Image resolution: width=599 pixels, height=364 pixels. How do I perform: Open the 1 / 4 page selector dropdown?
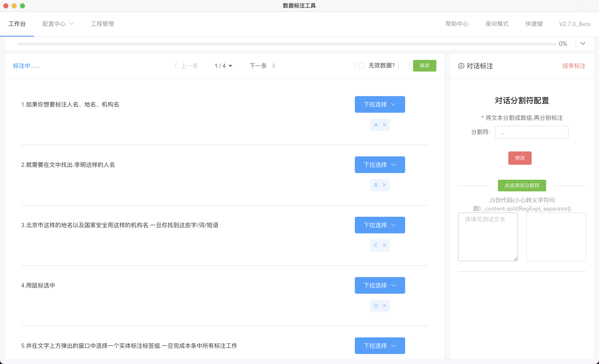223,66
